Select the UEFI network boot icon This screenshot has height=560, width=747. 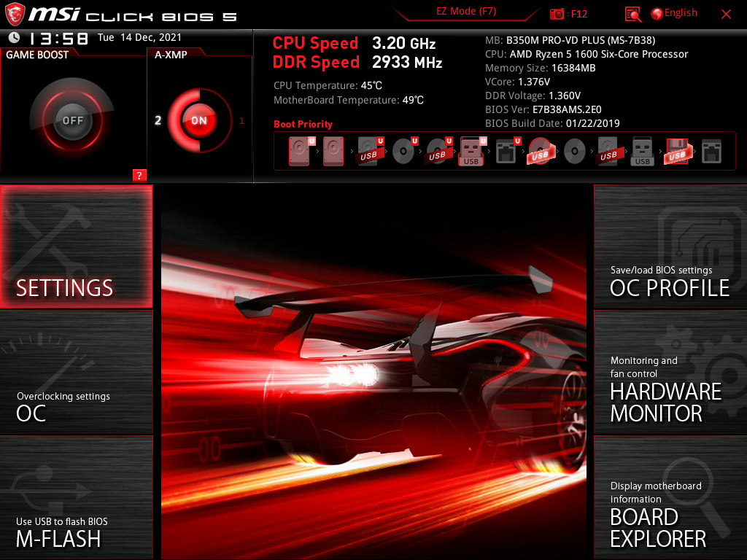coord(508,151)
